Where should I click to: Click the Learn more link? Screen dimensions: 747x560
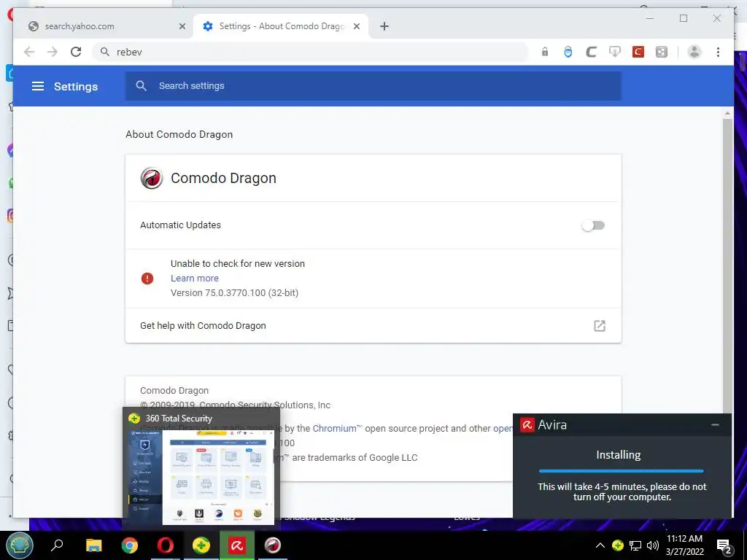pyautogui.click(x=194, y=278)
